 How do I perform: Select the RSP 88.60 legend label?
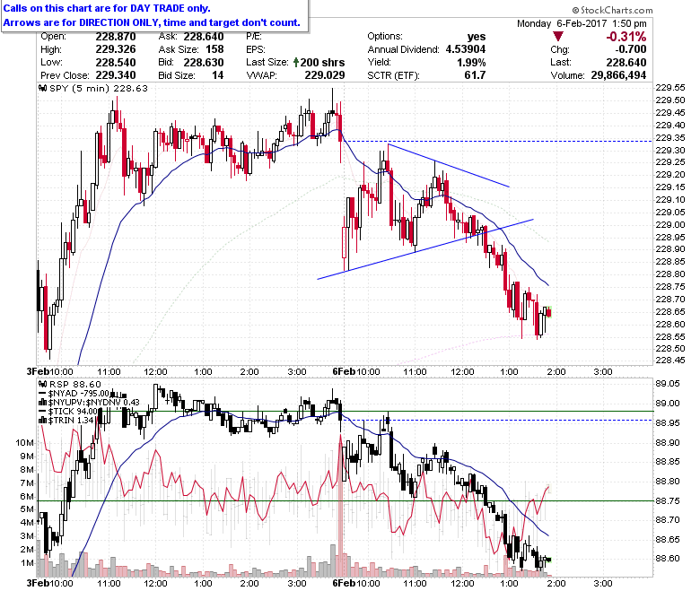(75, 385)
